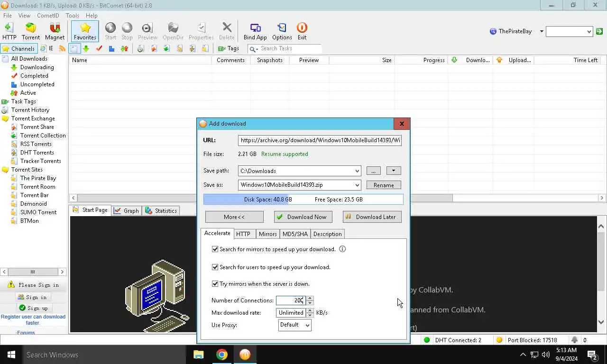The width and height of the screenshot is (607, 364).
Task: Click the sidebar horizontal scrollbar
Action: coord(33,272)
